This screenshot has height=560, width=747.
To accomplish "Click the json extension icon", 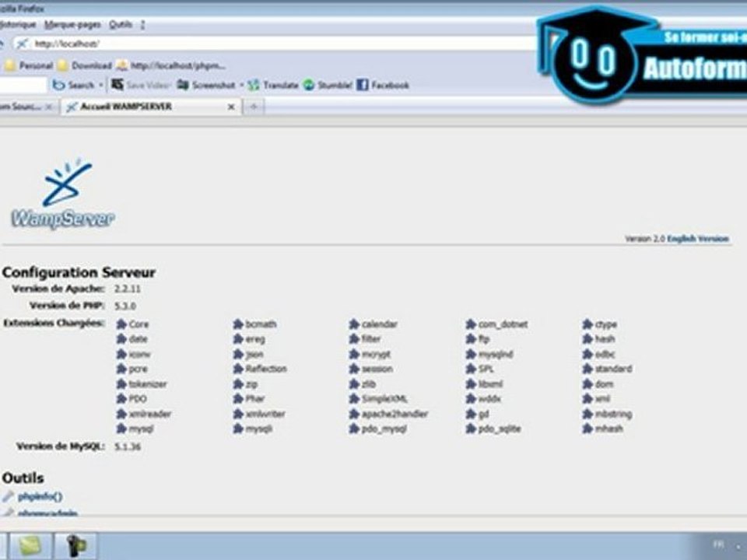I will [x=238, y=355].
